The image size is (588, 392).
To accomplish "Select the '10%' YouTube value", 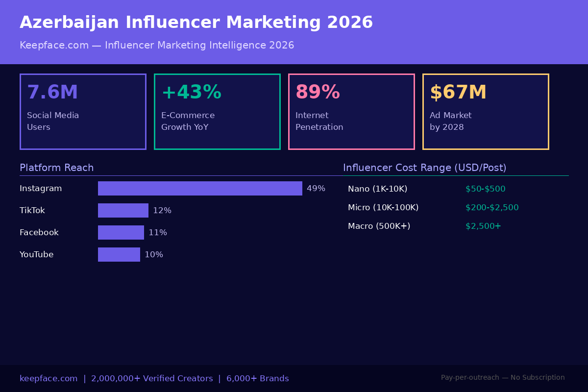I will [x=154, y=255].
